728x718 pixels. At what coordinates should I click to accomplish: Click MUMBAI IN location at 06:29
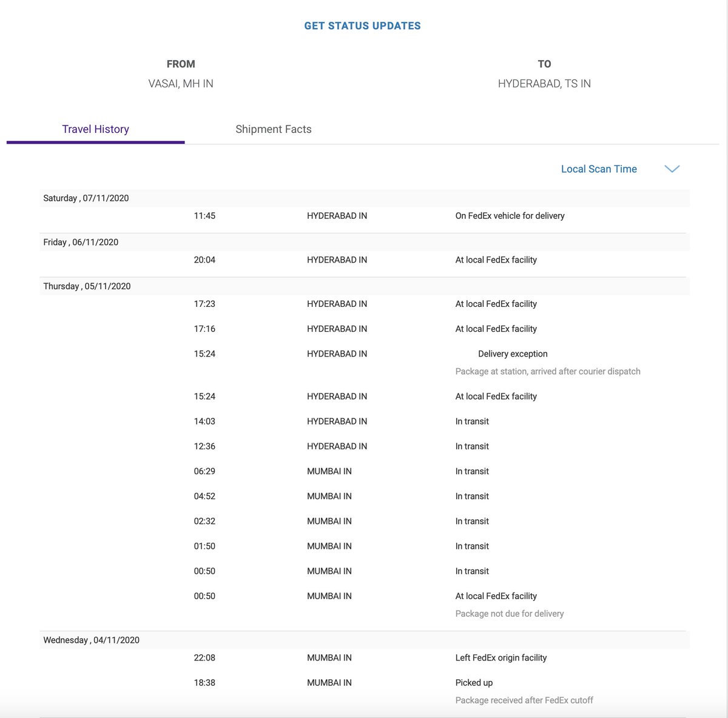(x=329, y=471)
